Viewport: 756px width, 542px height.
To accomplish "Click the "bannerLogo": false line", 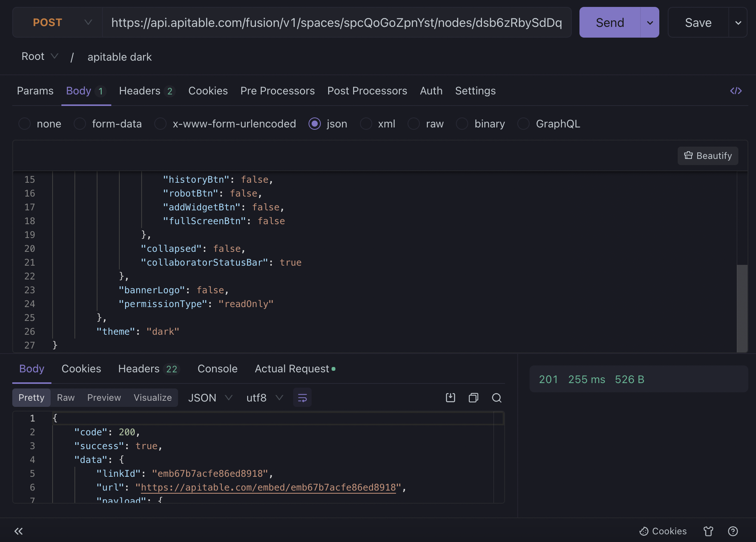I will [173, 290].
